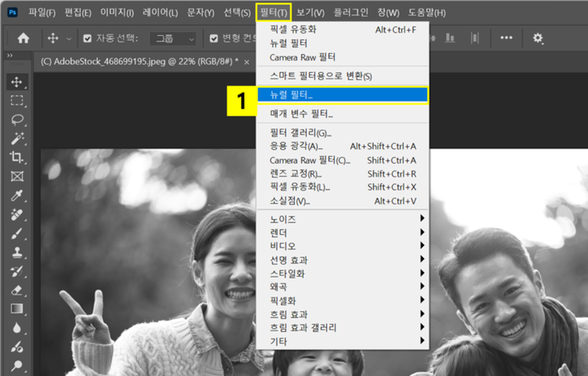The image size is (588, 376).
Task: Choose 렌즈 교정(R)... item
Action: point(343,174)
